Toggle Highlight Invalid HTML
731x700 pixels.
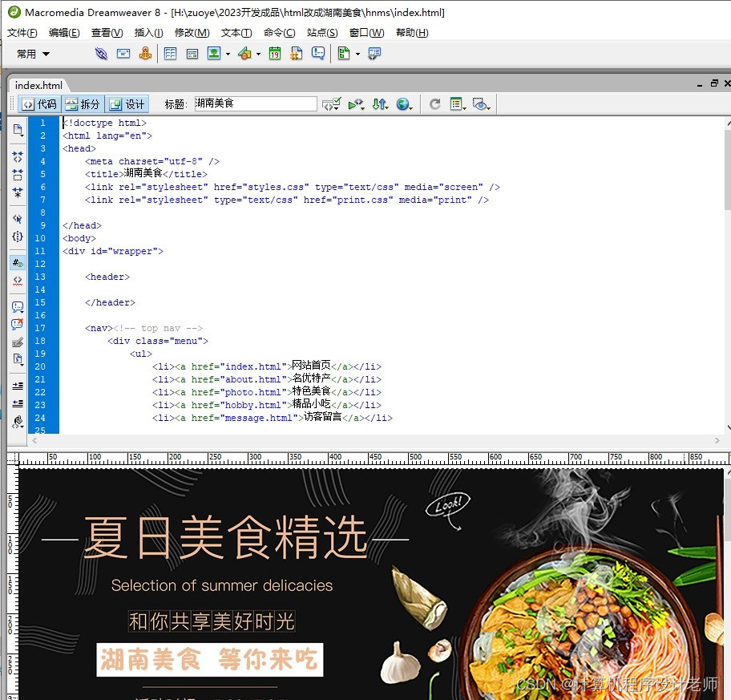pyautogui.click(x=18, y=281)
